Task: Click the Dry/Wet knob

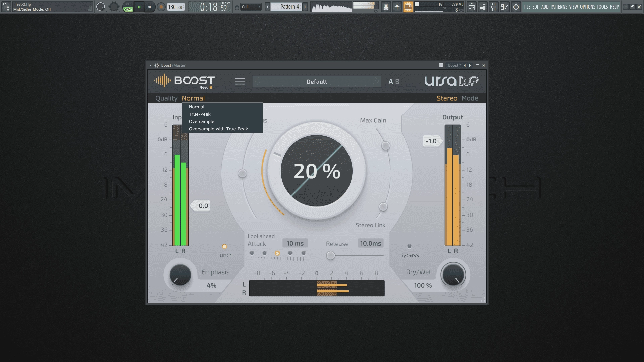Action: 453,275
